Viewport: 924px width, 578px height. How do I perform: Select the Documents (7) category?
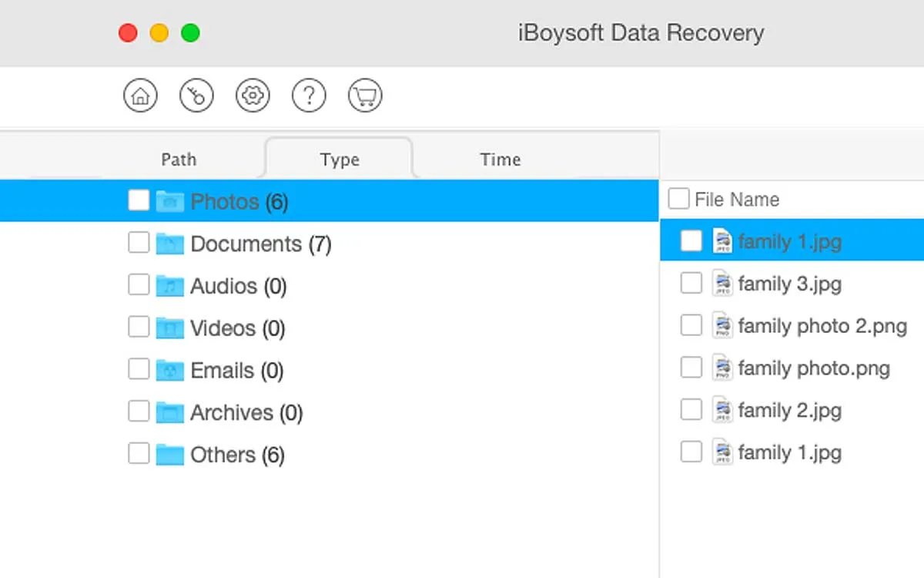[261, 244]
